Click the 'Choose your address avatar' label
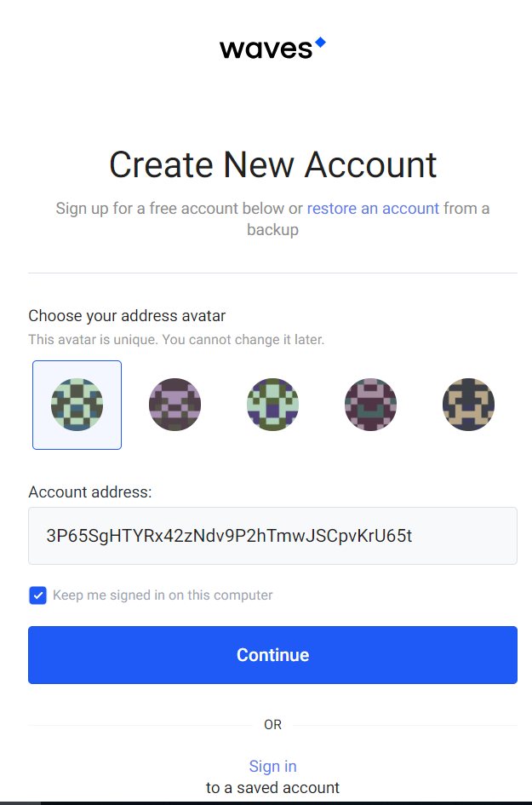 click(127, 316)
